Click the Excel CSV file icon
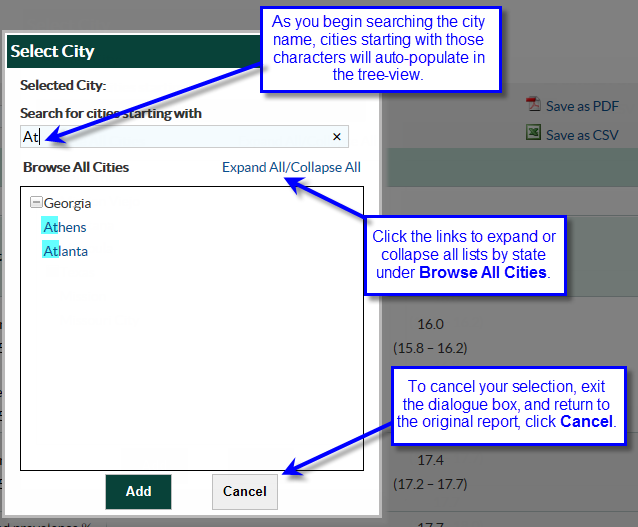Image resolution: width=638 pixels, height=527 pixels. click(534, 134)
